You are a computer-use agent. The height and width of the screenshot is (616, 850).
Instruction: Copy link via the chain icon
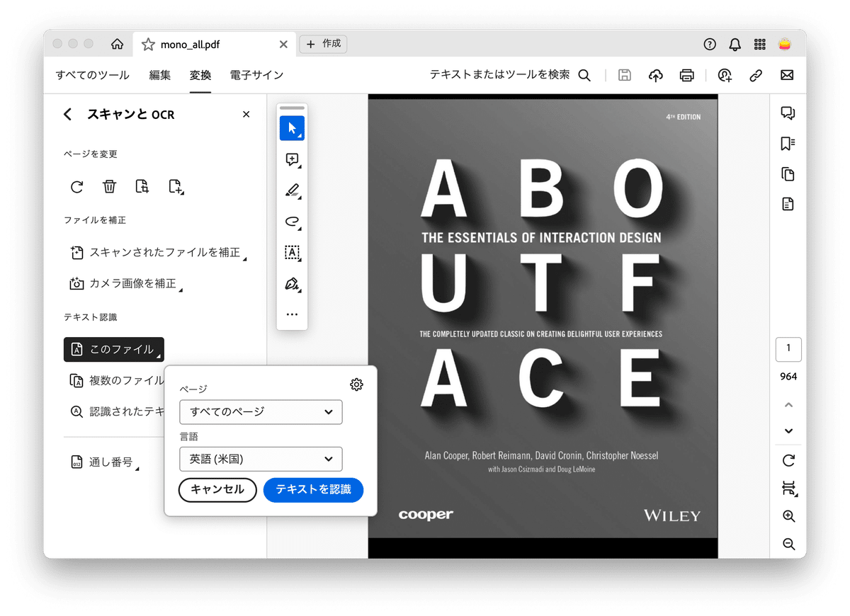(756, 75)
